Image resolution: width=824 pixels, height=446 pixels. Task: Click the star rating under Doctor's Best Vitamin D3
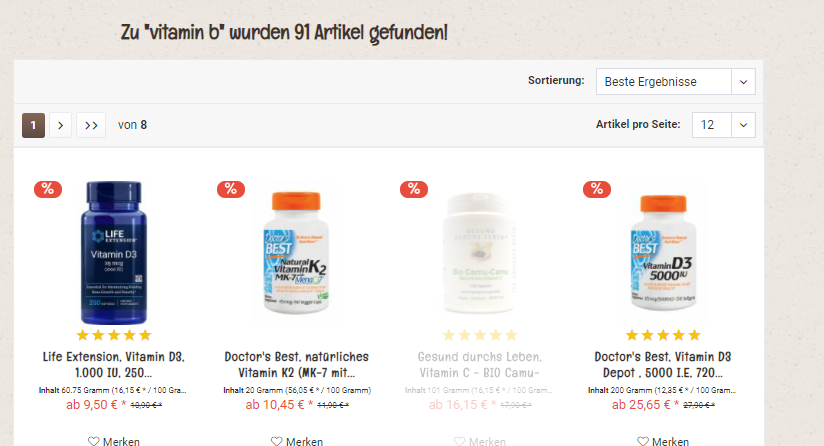click(663, 335)
